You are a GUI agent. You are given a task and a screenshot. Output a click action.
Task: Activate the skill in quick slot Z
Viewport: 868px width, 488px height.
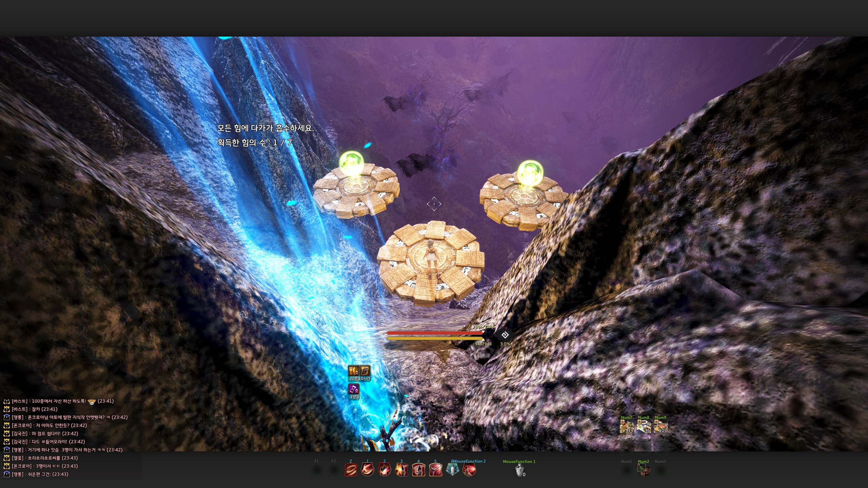pos(351,470)
